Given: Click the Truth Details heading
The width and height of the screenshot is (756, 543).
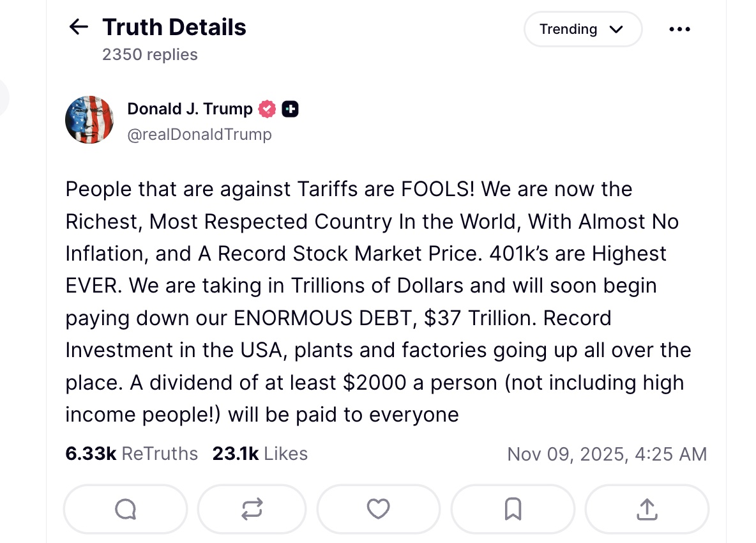Looking at the screenshot, I should [x=174, y=27].
